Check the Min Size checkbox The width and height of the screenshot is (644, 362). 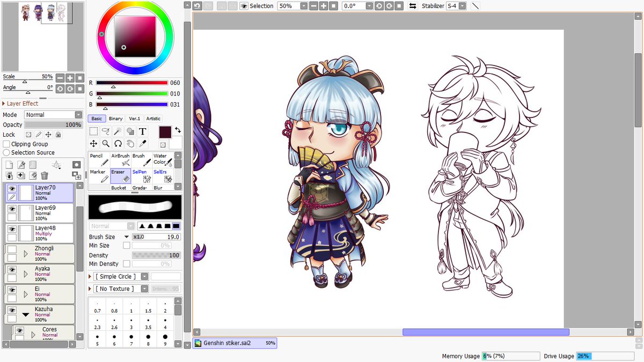[x=127, y=246]
